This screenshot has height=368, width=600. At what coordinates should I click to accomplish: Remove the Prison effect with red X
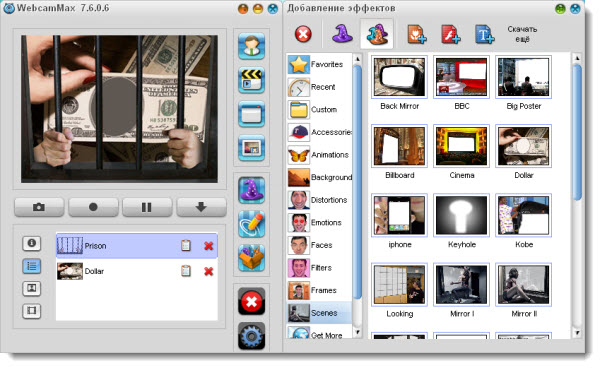tap(209, 246)
